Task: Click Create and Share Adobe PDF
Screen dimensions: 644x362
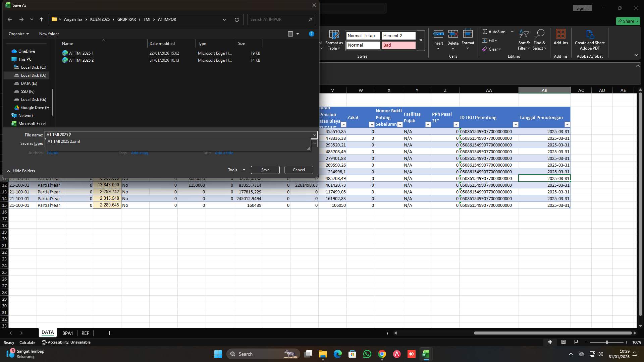Action: point(590,40)
